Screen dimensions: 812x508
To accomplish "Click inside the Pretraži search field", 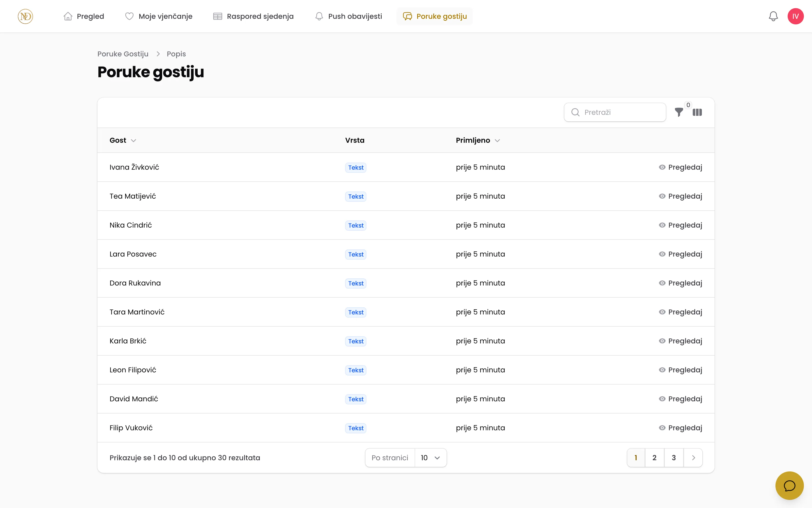I will pos(615,112).
